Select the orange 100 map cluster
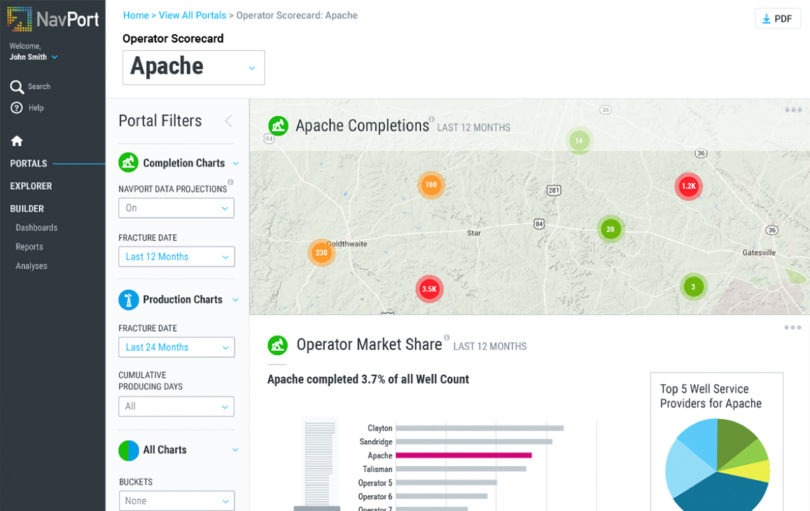The width and height of the screenshot is (810, 511). pyautogui.click(x=431, y=184)
